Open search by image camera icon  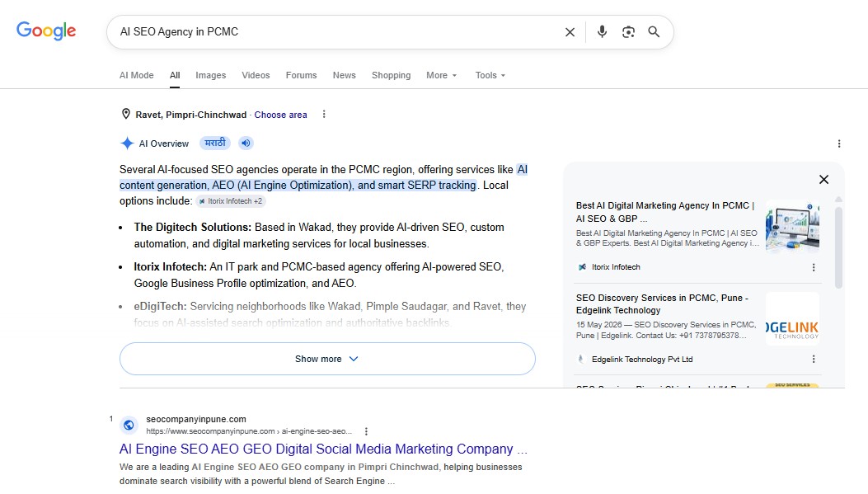[x=628, y=32]
